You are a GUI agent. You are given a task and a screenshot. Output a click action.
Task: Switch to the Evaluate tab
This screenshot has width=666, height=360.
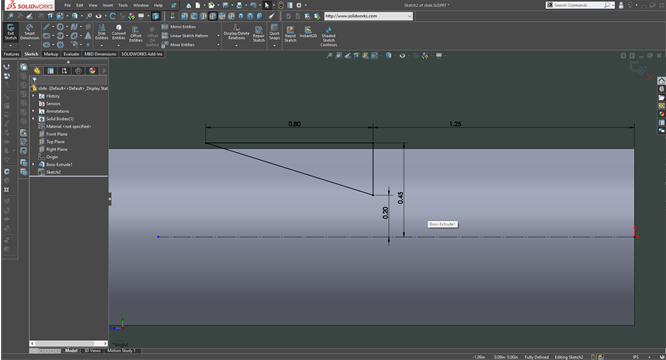pyautogui.click(x=71, y=54)
